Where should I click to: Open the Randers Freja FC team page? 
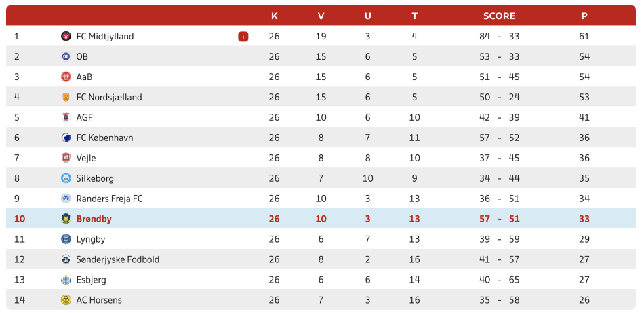(x=110, y=199)
